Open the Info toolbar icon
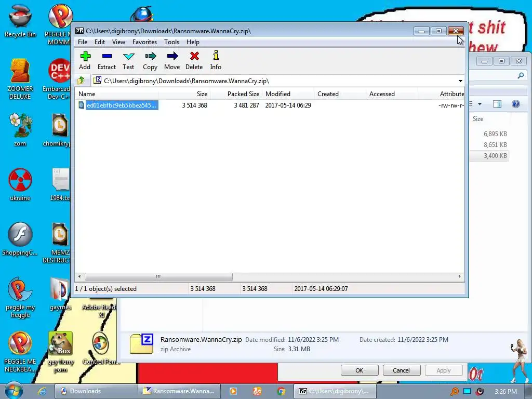This screenshot has width=532, height=399. point(216,60)
